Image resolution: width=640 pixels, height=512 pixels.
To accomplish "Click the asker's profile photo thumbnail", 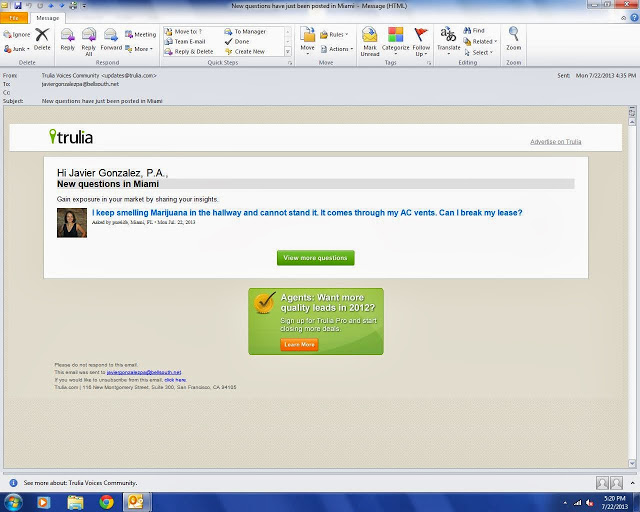I will click(x=72, y=223).
